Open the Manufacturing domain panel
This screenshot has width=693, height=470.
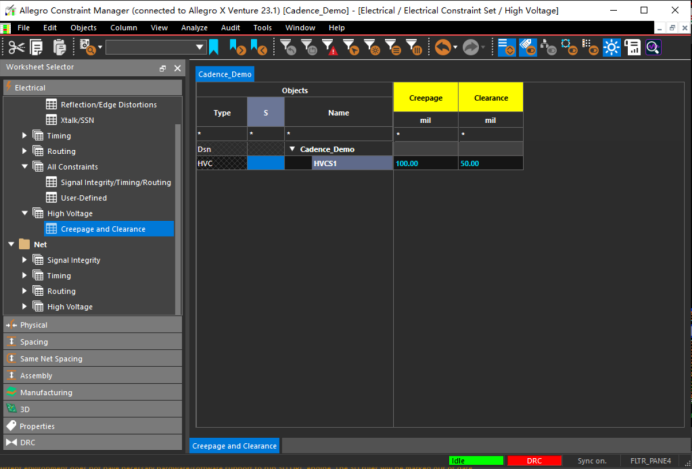click(93, 392)
